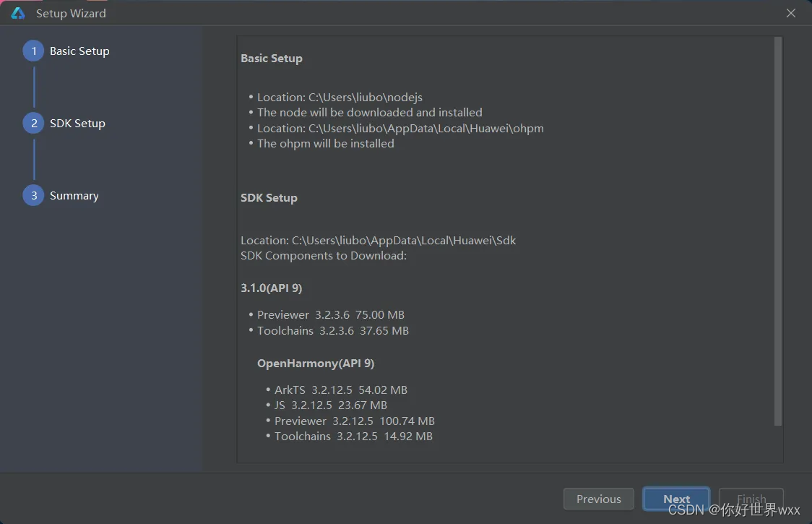Viewport: 812px width, 524px height.
Task: Click the Setup Wizard window title
Action: (71, 14)
